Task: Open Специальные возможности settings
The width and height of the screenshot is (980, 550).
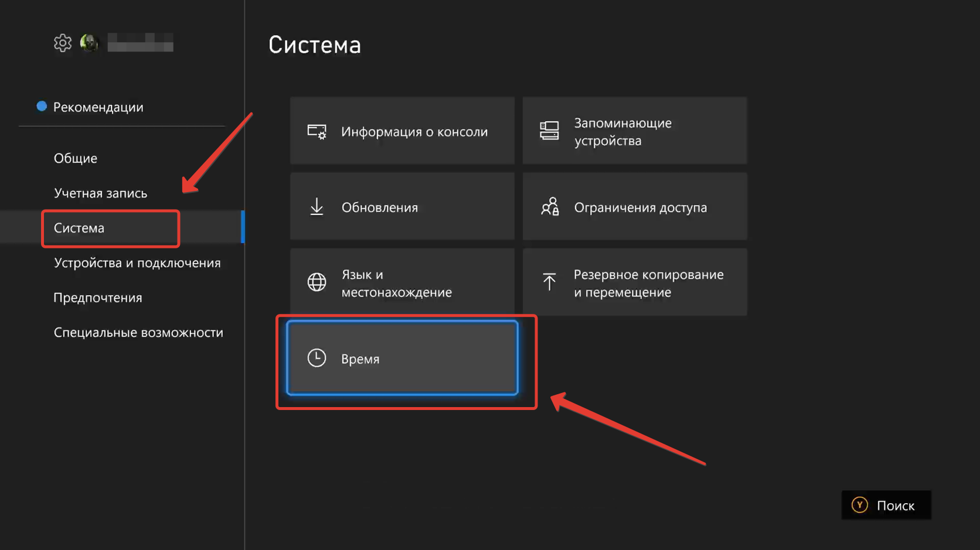Action: tap(138, 333)
